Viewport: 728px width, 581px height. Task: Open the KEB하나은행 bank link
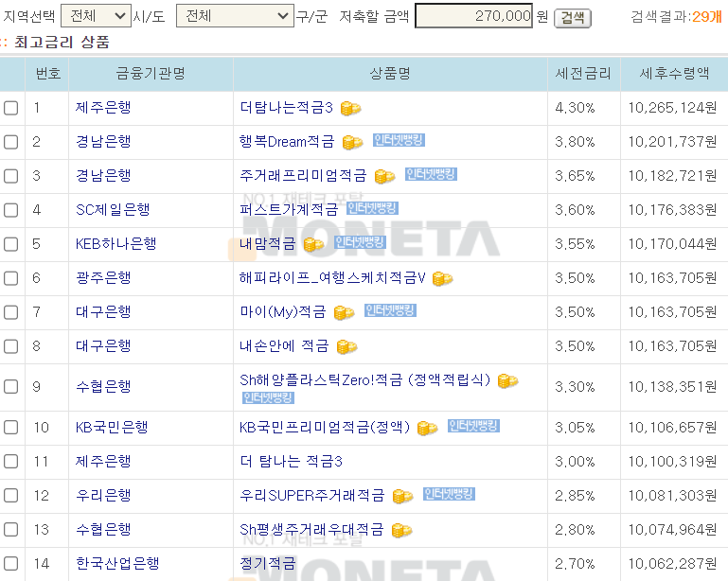coord(116,243)
